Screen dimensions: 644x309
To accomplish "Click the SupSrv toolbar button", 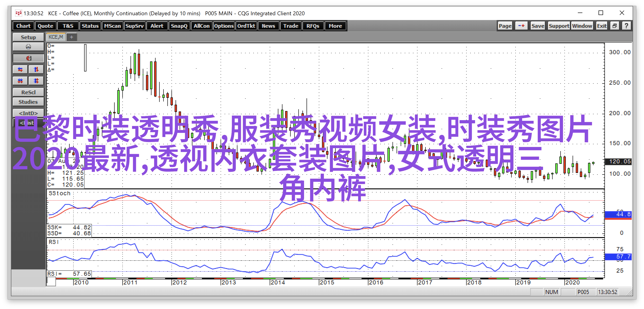I will (x=134, y=26).
